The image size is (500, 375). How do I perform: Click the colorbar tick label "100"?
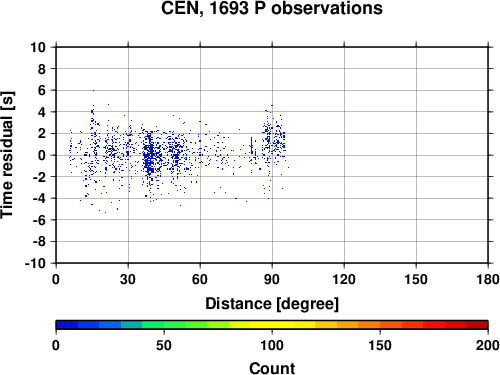click(x=272, y=345)
